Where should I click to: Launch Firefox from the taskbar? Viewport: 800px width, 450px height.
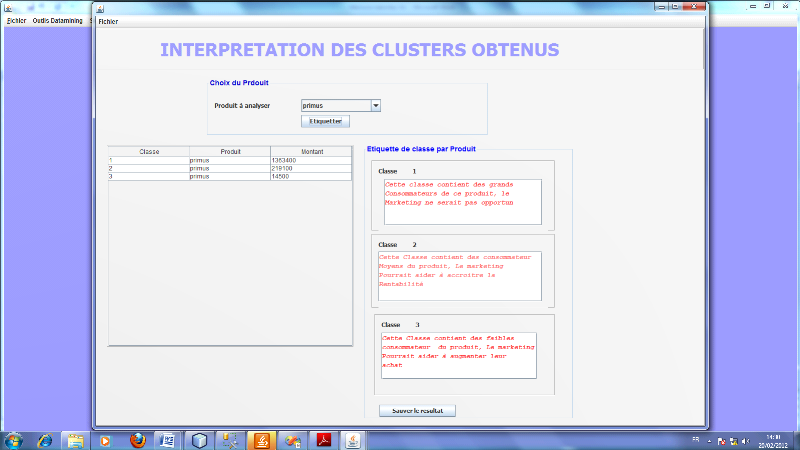[137, 440]
